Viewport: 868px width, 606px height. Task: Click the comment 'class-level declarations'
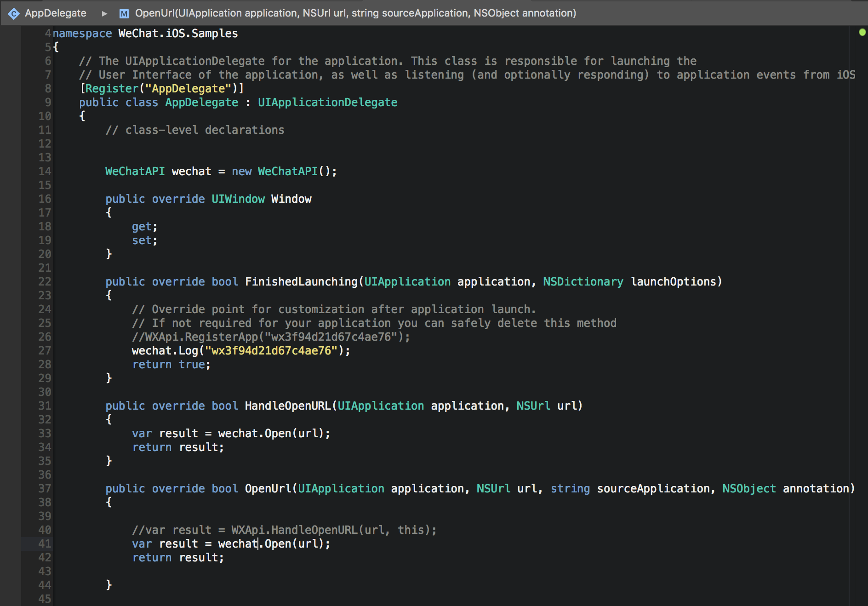(x=195, y=130)
